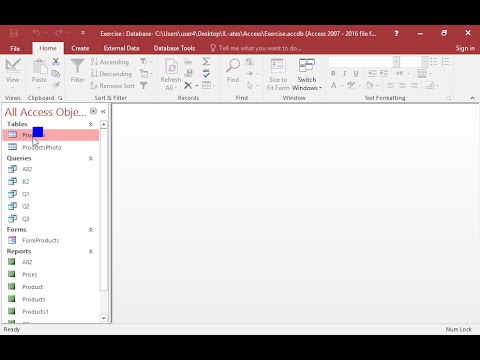This screenshot has height=360, width=480.
Task: Click the font color A icon
Action: click(x=334, y=86)
